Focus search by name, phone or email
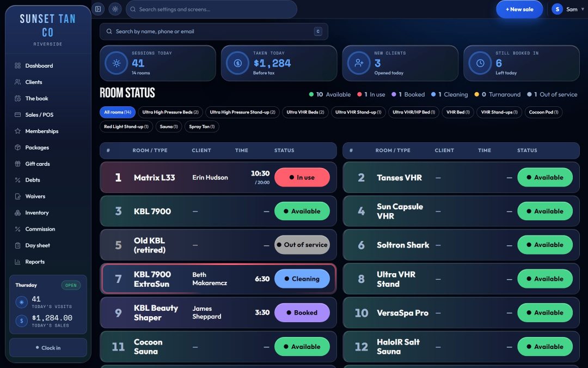The height and width of the screenshot is (368, 588). (x=214, y=32)
